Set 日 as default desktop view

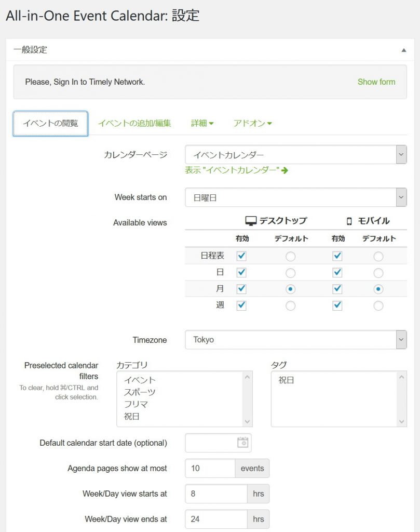(x=291, y=273)
